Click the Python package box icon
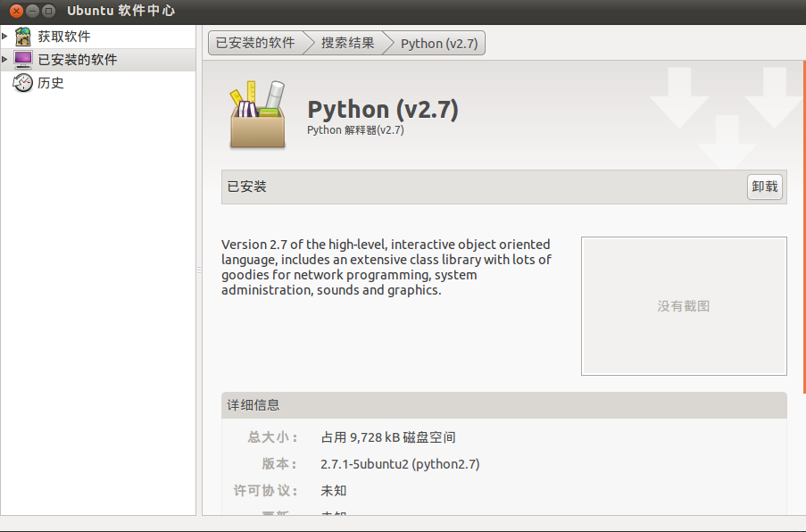 pos(258,115)
